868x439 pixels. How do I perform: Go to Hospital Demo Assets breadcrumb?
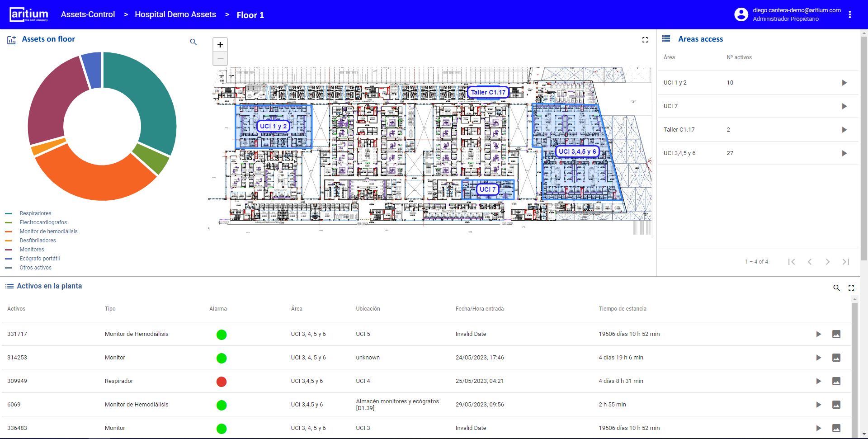pyautogui.click(x=175, y=14)
